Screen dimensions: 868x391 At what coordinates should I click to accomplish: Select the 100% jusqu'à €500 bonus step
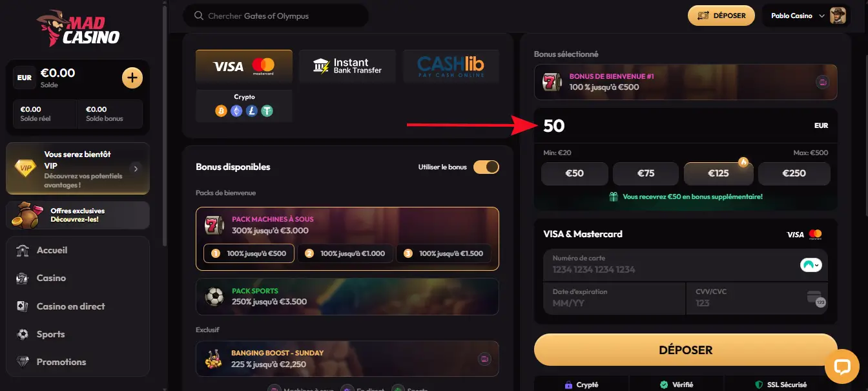[249, 253]
